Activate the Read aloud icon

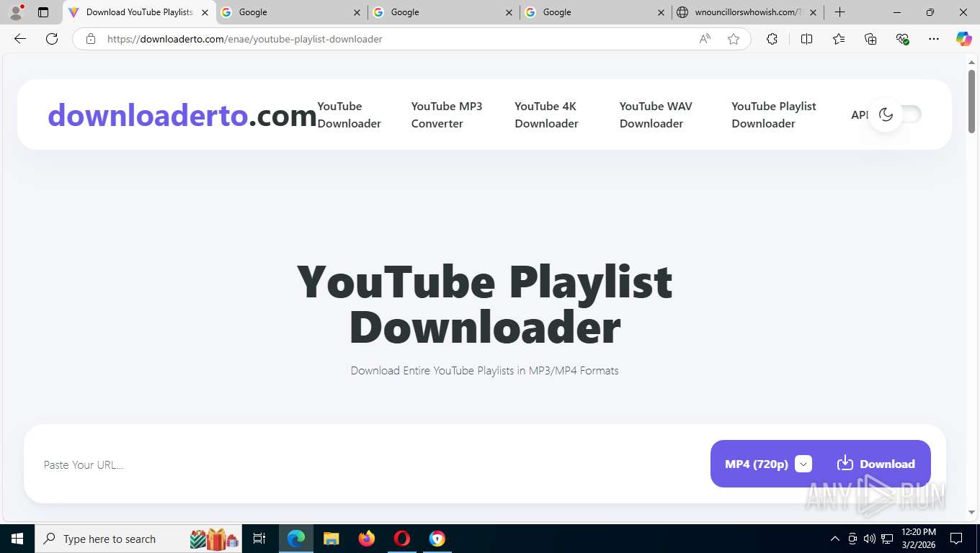tap(705, 39)
